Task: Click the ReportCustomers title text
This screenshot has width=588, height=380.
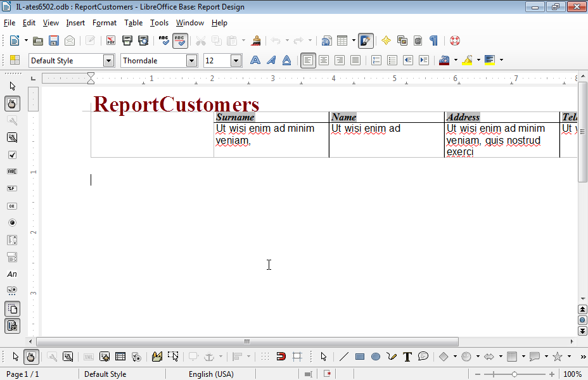Action: coord(176,104)
